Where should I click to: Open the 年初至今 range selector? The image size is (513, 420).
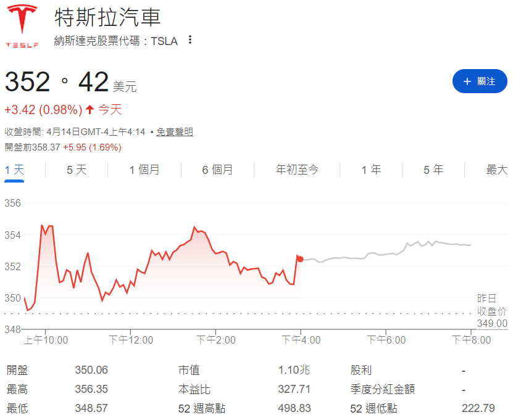297,170
